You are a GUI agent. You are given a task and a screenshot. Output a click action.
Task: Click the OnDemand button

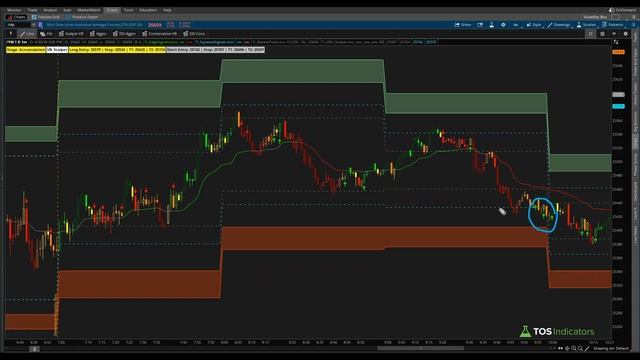pyautogui.click(x=622, y=10)
